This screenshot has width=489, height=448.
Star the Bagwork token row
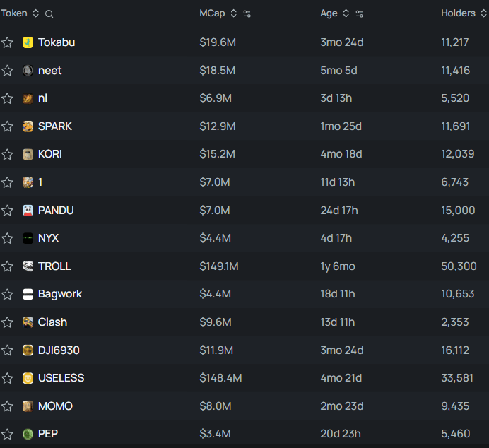click(x=7, y=294)
